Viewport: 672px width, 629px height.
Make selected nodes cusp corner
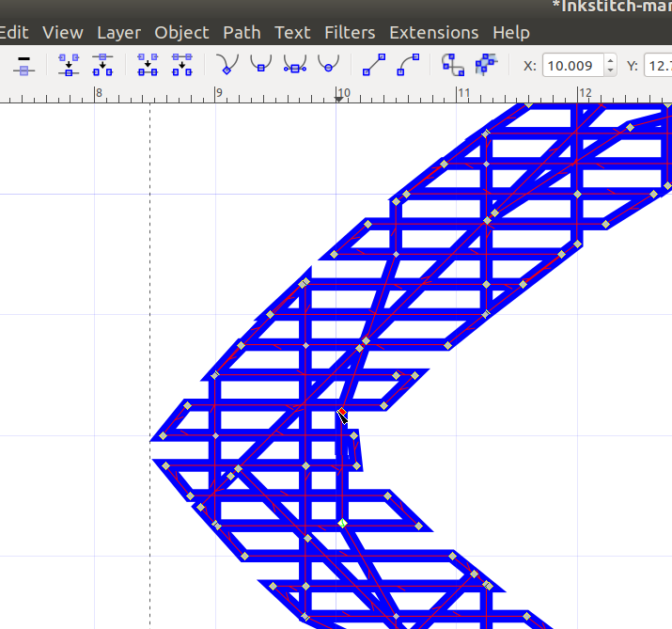[227, 64]
